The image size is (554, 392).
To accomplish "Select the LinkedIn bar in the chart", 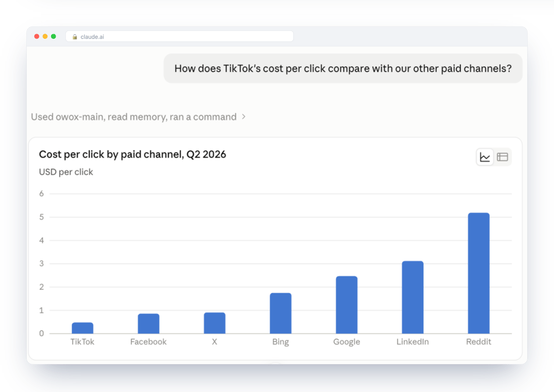I will pyautogui.click(x=413, y=298).
